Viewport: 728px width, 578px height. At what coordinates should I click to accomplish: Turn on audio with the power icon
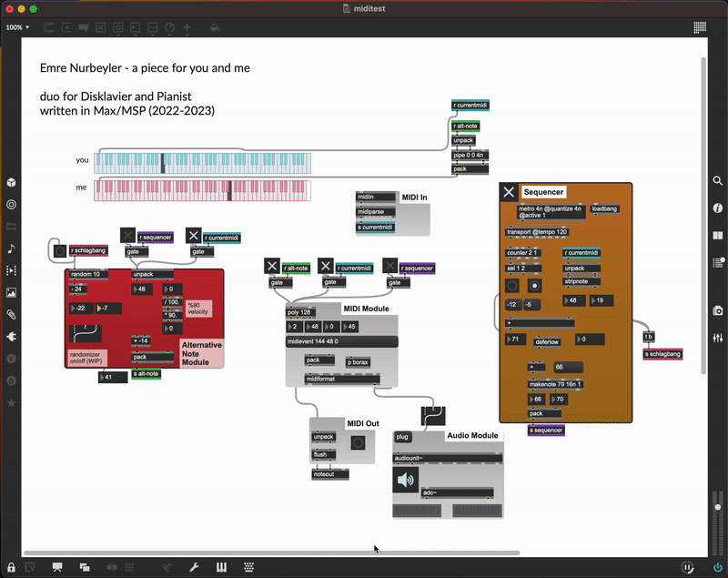pyautogui.click(x=718, y=567)
